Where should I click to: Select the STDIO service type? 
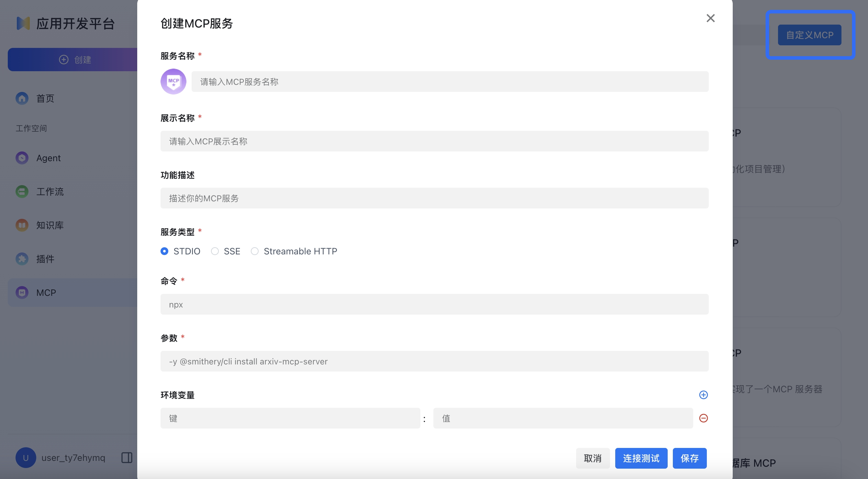[x=164, y=251]
